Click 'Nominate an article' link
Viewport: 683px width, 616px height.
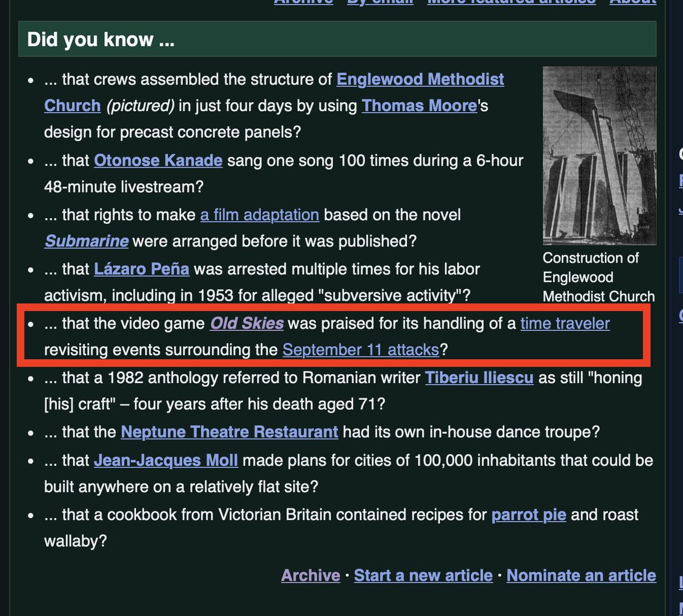point(581,576)
